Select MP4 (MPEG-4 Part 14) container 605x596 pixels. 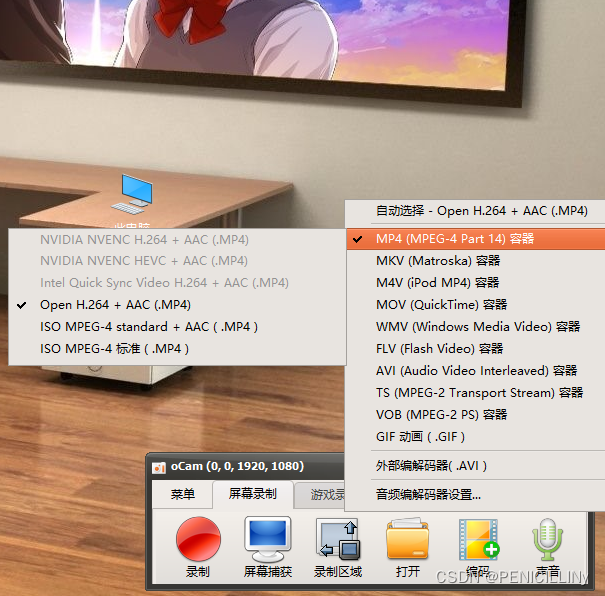pos(476,239)
